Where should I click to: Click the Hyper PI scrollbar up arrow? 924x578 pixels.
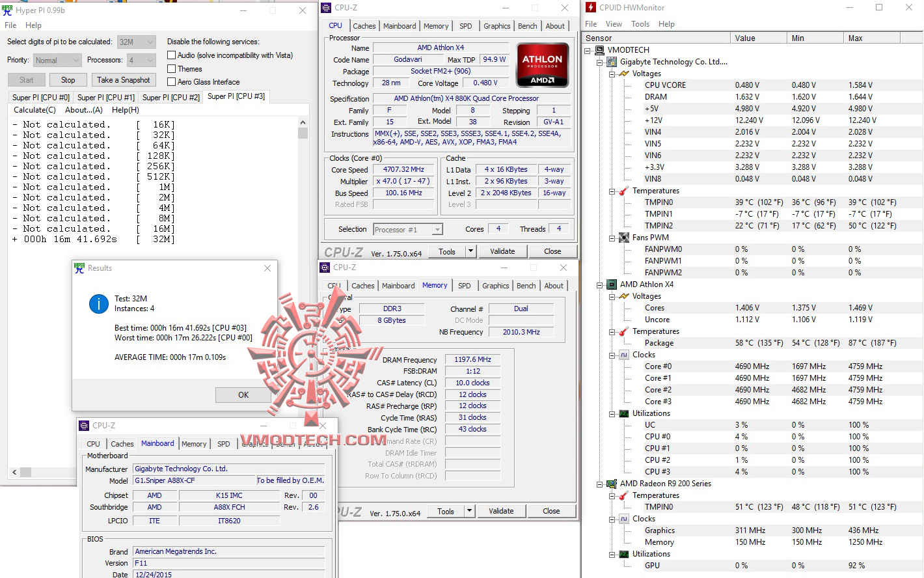pyautogui.click(x=303, y=122)
